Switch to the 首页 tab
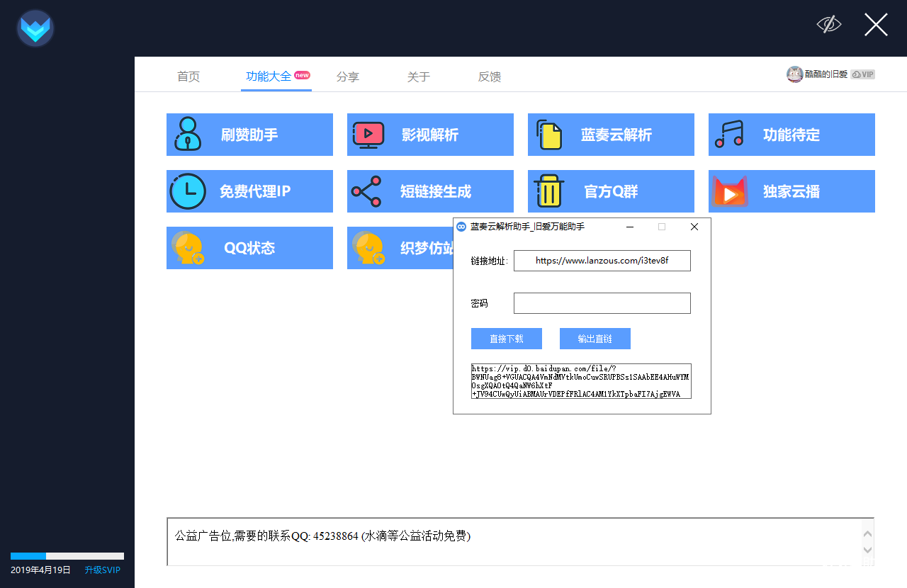This screenshot has height=588, width=907. [x=188, y=77]
